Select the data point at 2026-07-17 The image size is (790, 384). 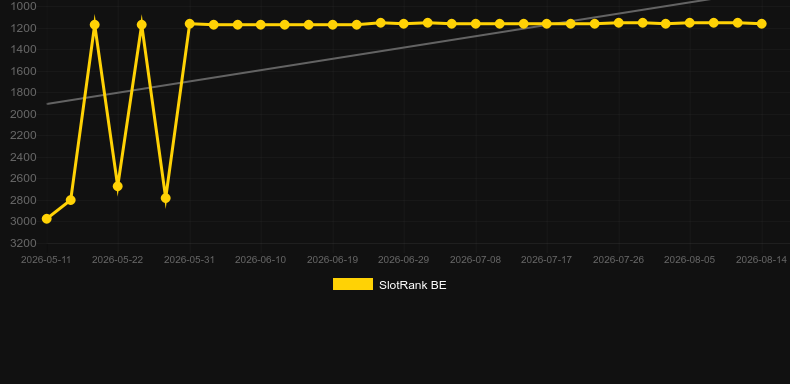547,24
